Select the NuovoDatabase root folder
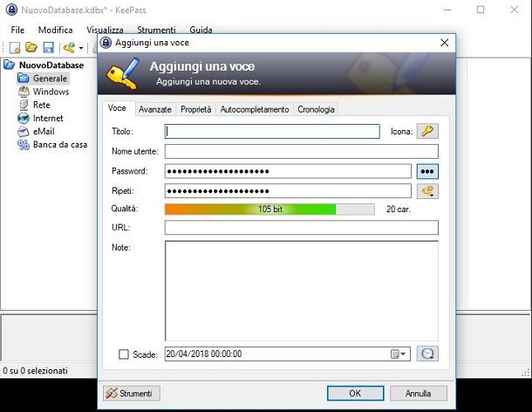The width and height of the screenshot is (532, 412). 51,65
